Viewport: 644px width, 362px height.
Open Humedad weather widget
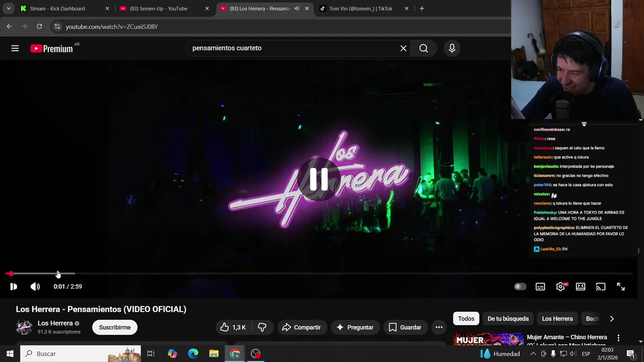[500, 354]
